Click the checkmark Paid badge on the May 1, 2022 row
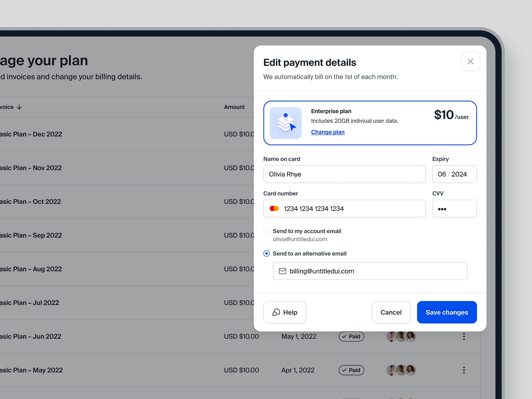 click(x=351, y=336)
